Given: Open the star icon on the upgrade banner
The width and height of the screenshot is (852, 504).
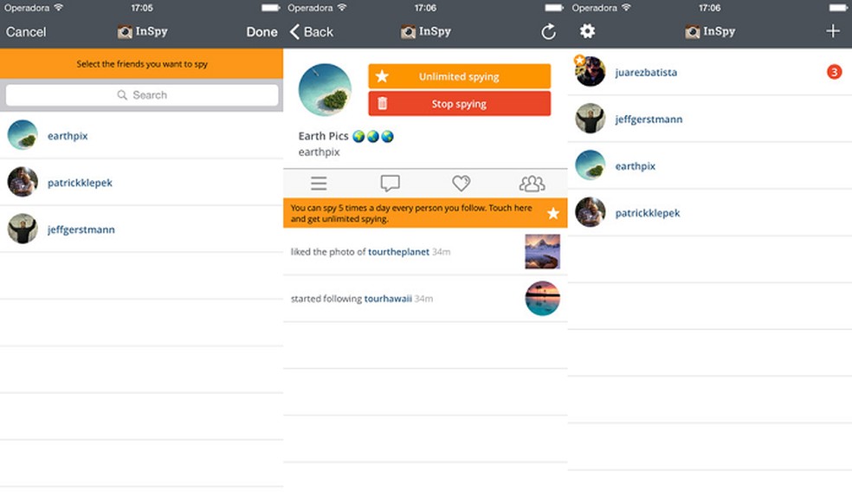Looking at the screenshot, I should click(552, 212).
